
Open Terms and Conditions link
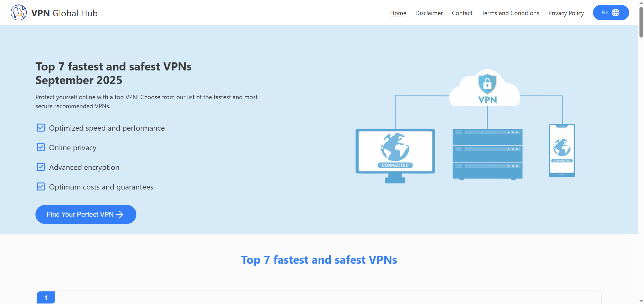[x=510, y=13]
